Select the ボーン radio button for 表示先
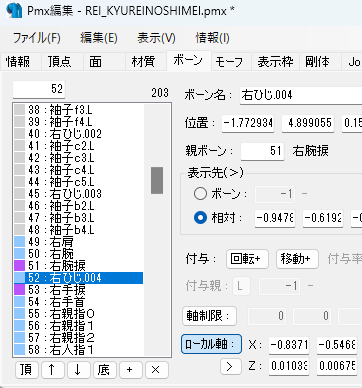 [x=200, y=194]
